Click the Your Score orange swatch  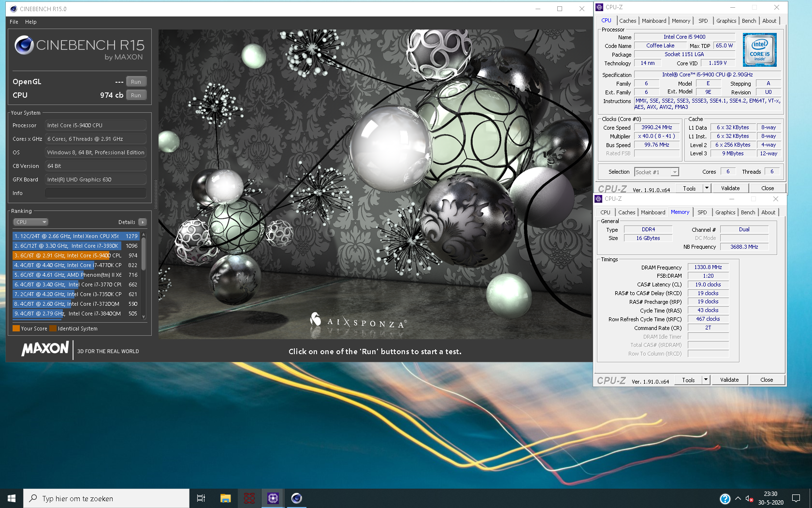click(16, 329)
